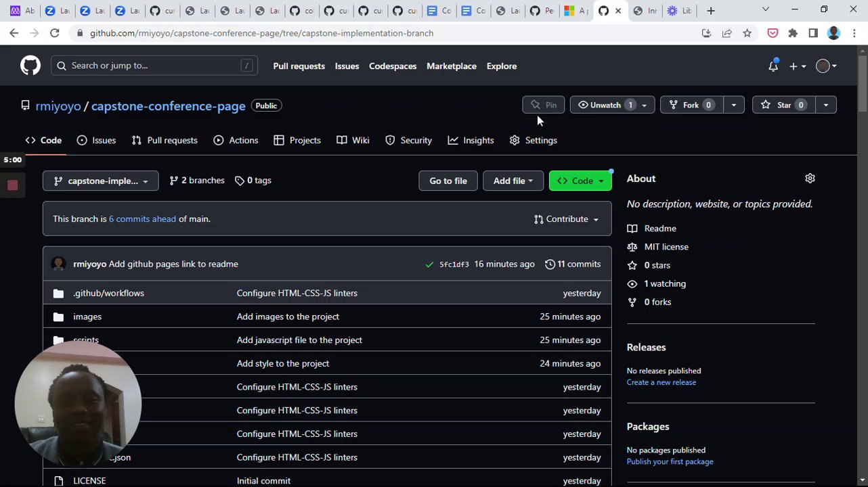Screen dimensions: 868x487
Task: Expand the fork options dropdown arrow
Action: pos(734,105)
